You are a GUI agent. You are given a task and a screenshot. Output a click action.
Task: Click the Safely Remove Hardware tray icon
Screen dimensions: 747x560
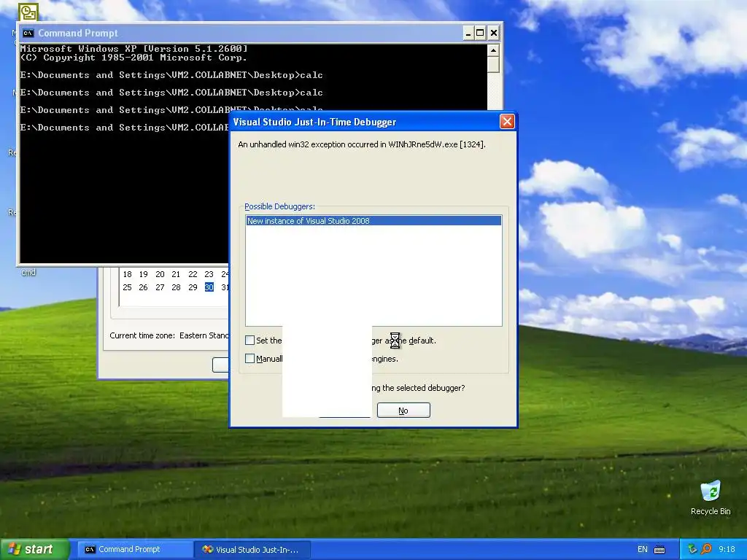click(x=692, y=549)
